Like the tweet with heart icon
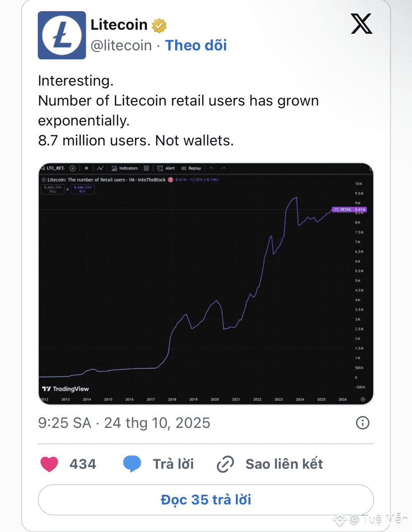This screenshot has width=412, height=532. tap(49, 464)
